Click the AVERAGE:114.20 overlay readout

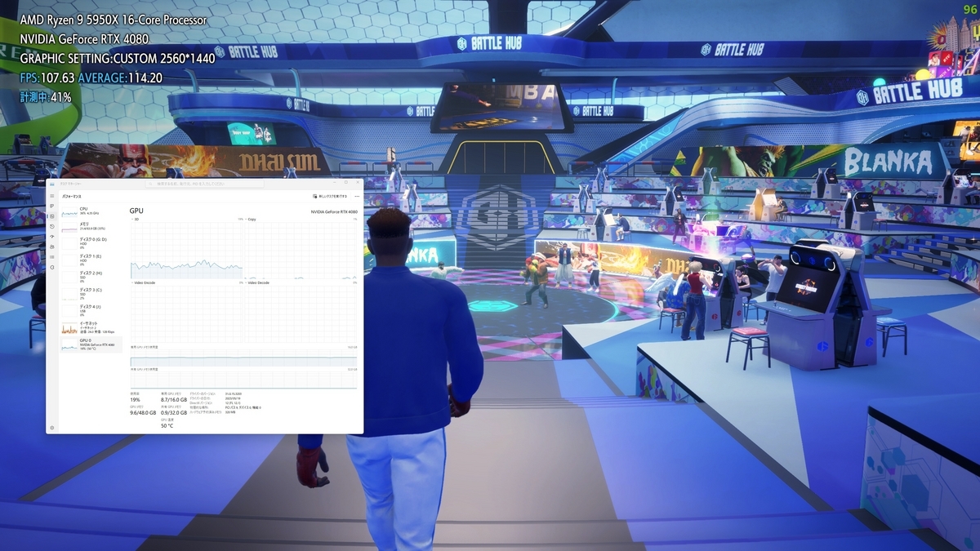click(x=121, y=78)
